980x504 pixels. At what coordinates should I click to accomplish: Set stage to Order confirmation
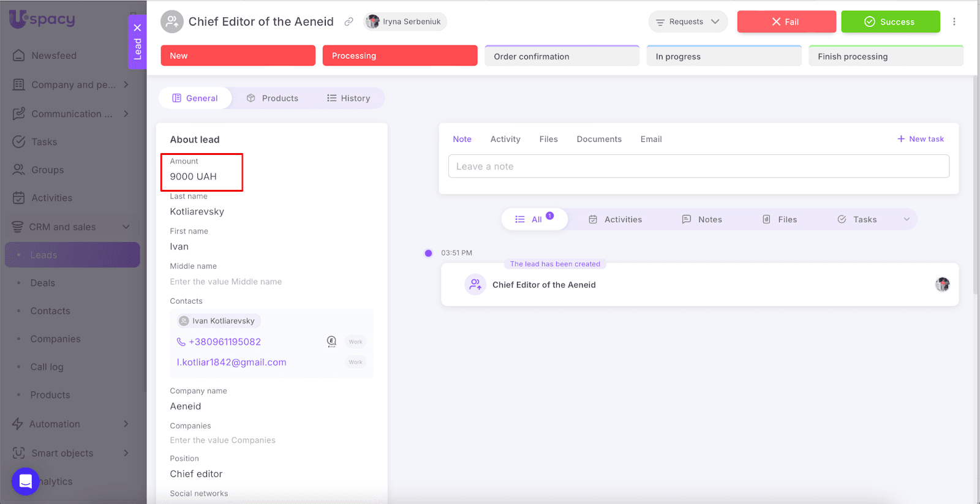(562, 56)
